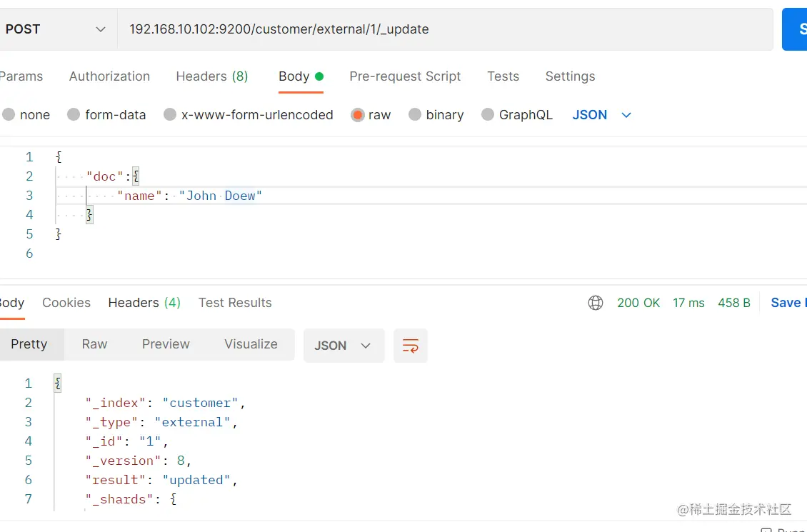Click the wrap lines icon in response toolbar

click(x=411, y=346)
